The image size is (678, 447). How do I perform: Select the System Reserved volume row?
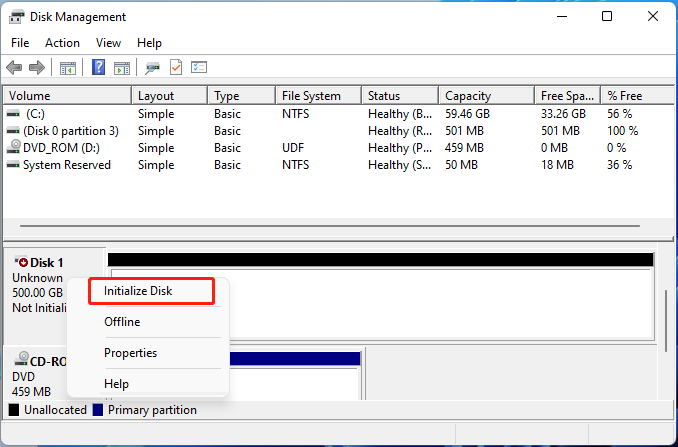coord(338,165)
